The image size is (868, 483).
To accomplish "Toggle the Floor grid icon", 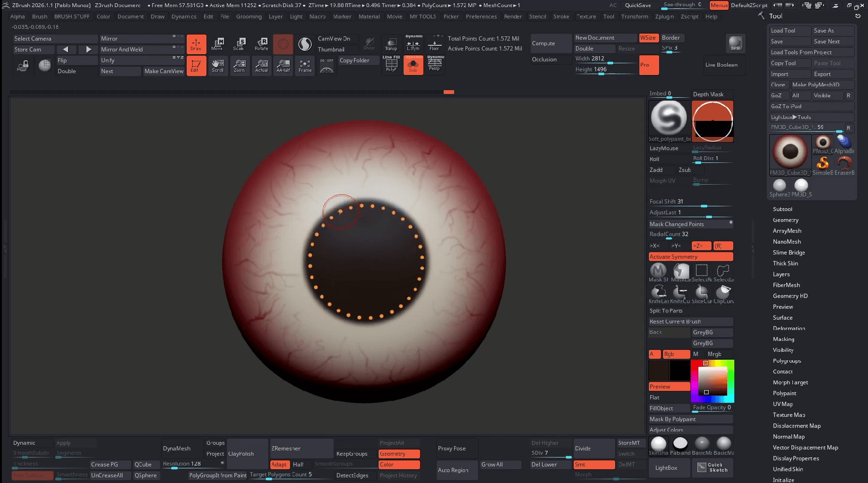I will (434, 44).
